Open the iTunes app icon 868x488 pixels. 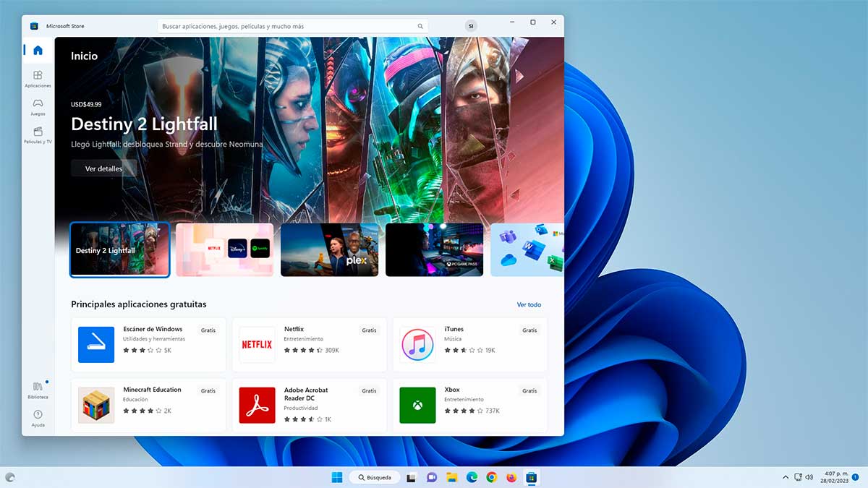(x=417, y=345)
